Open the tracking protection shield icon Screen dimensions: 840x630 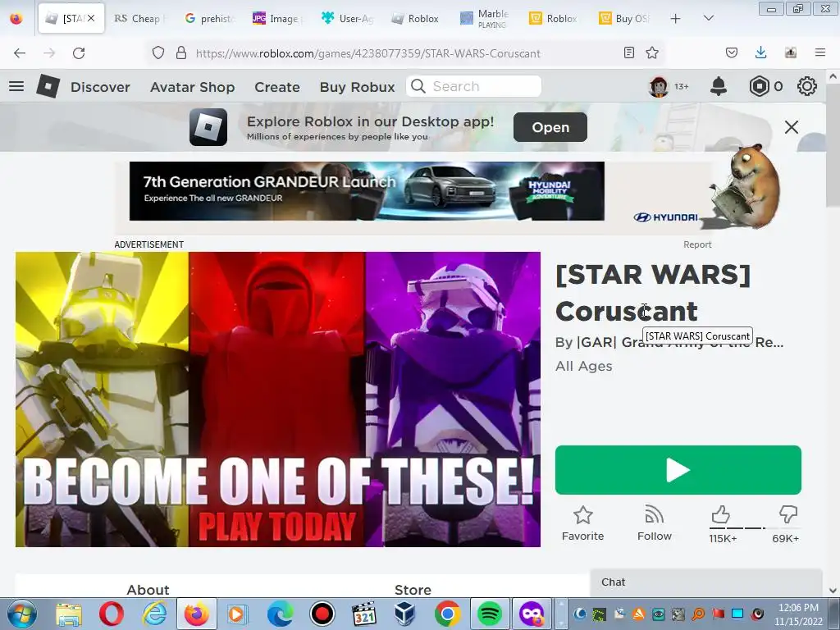[158, 52]
